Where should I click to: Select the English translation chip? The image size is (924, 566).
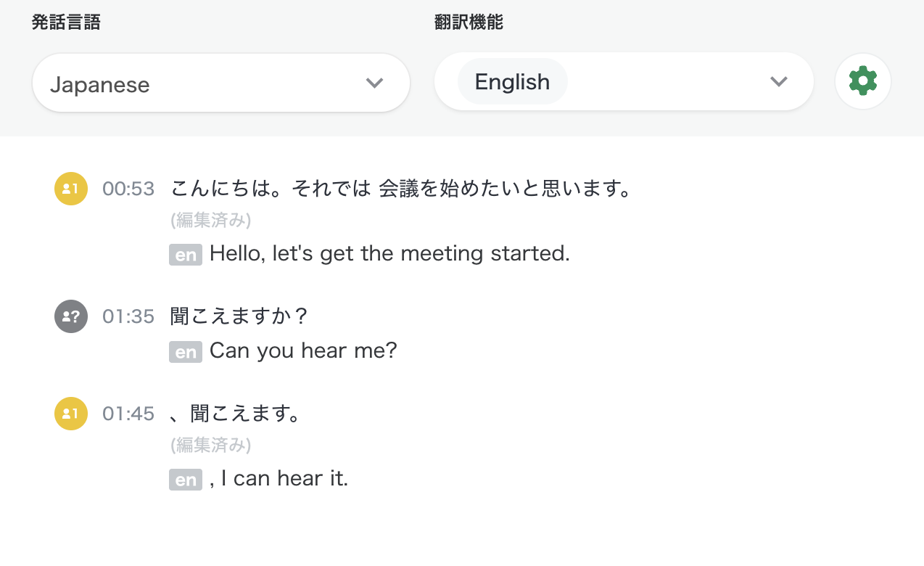click(512, 81)
